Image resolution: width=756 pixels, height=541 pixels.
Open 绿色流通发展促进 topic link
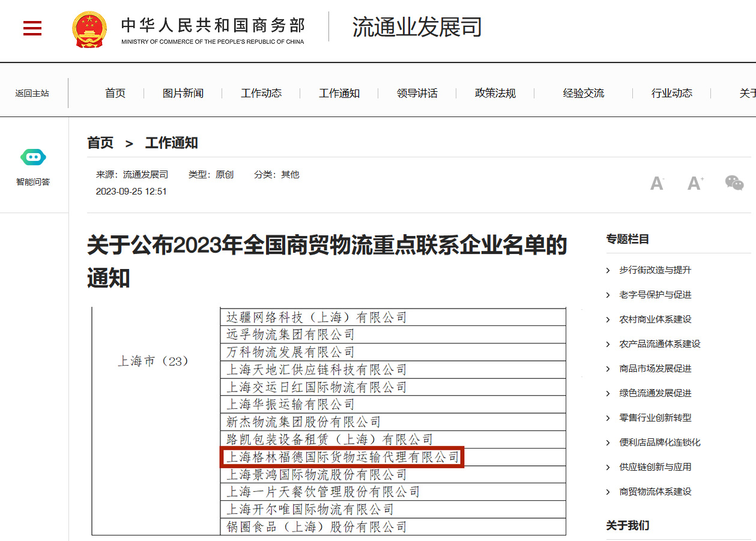(x=655, y=393)
